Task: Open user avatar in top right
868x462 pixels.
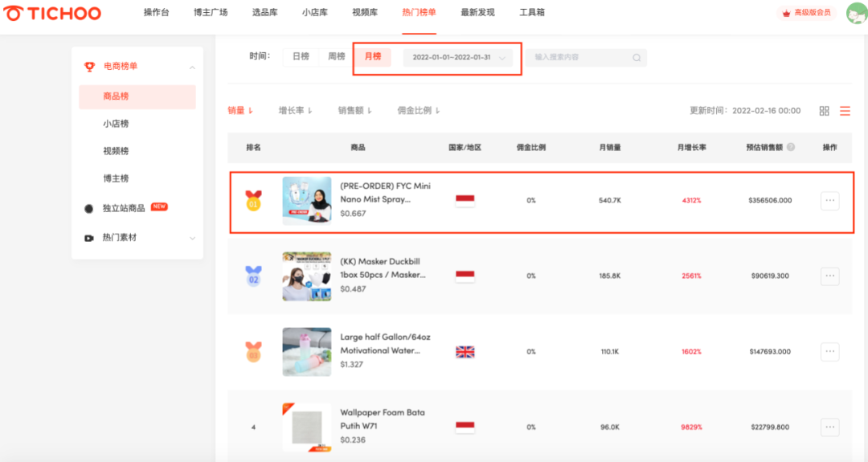Action: (856, 14)
